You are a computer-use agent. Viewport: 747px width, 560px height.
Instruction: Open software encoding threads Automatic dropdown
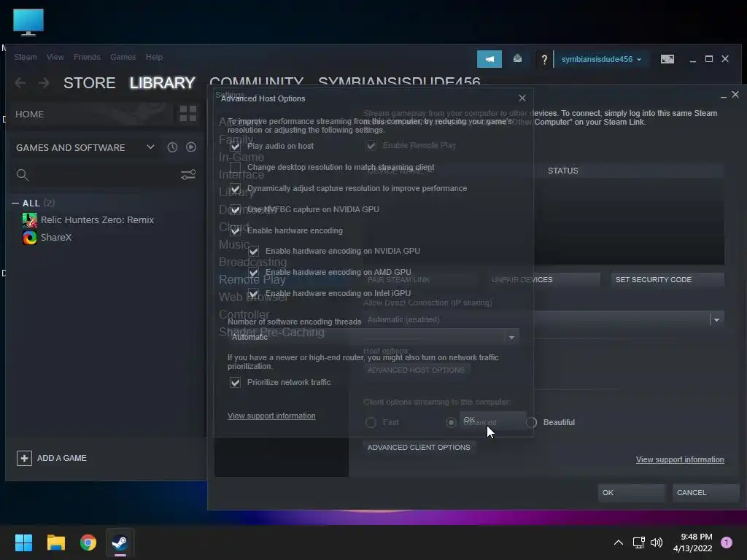tap(373, 337)
